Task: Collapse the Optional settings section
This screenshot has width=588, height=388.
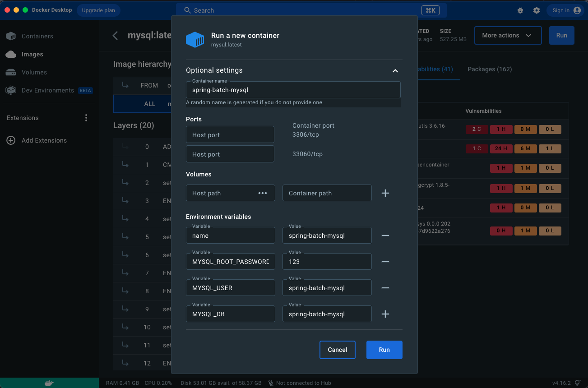Action: 395,71
